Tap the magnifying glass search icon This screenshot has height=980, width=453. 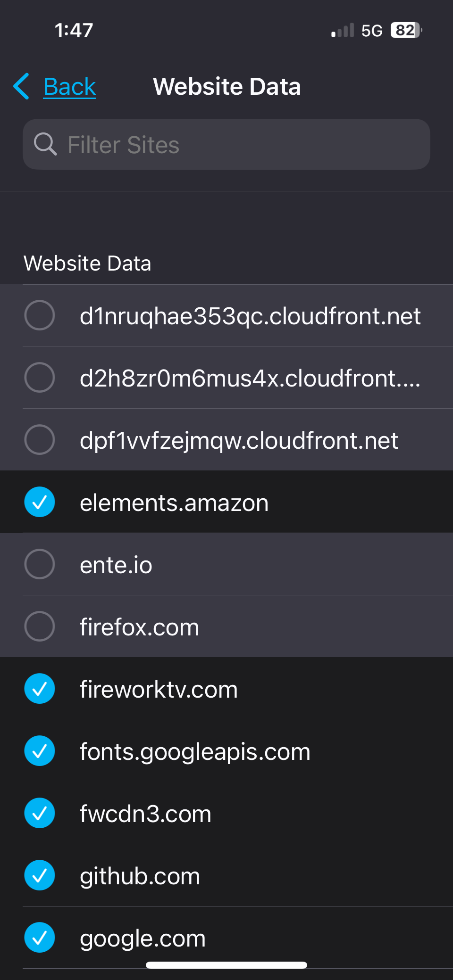[x=45, y=144]
